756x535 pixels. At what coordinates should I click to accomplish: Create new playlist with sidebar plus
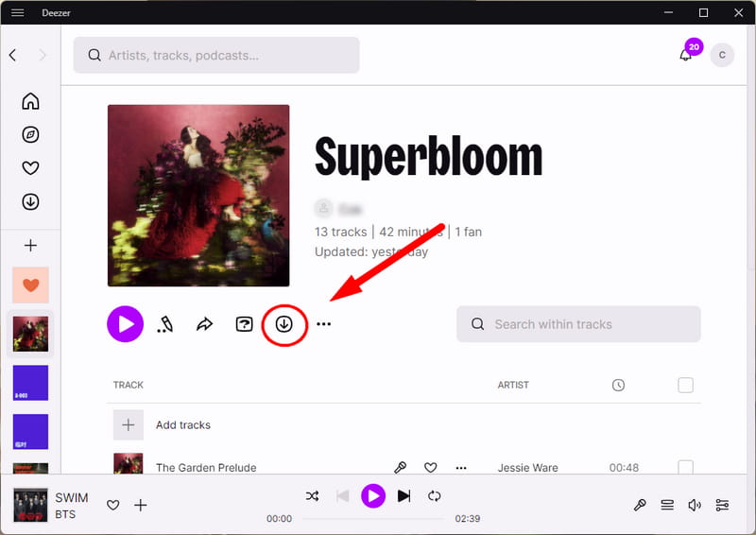pyautogui.click(x=30, y=246)
